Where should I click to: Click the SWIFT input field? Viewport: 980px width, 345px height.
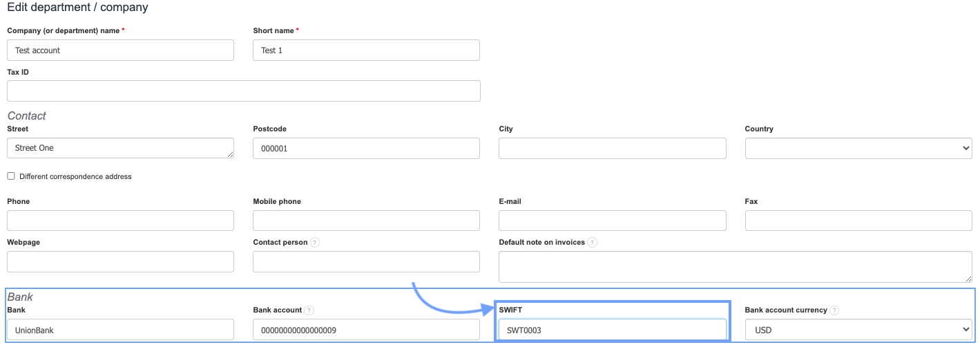pyautogui.click(x=612, y=330)
